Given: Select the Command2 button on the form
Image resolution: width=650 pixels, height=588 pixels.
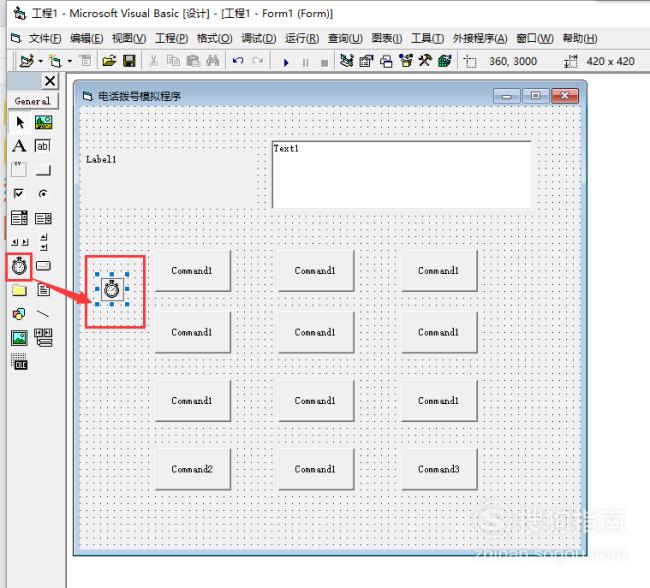Looking at the screenshot, I should click(192, 469).
